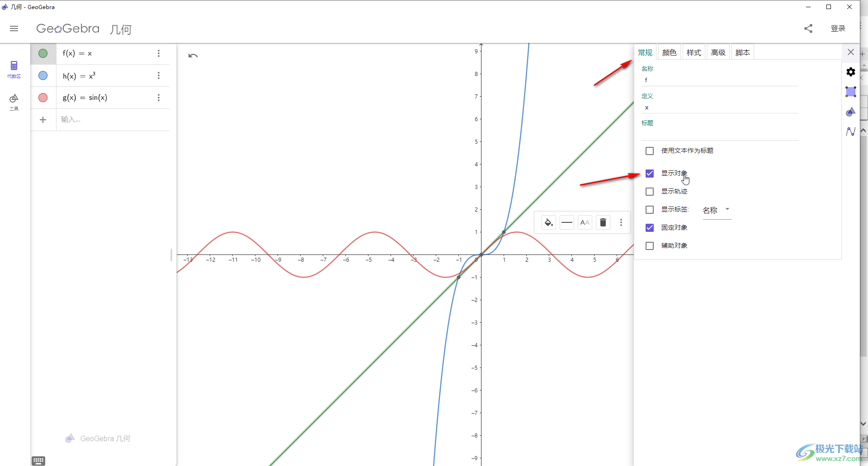Click the share icon
Viewport: 868px width, 466px height.
click(x=808, y=28)
